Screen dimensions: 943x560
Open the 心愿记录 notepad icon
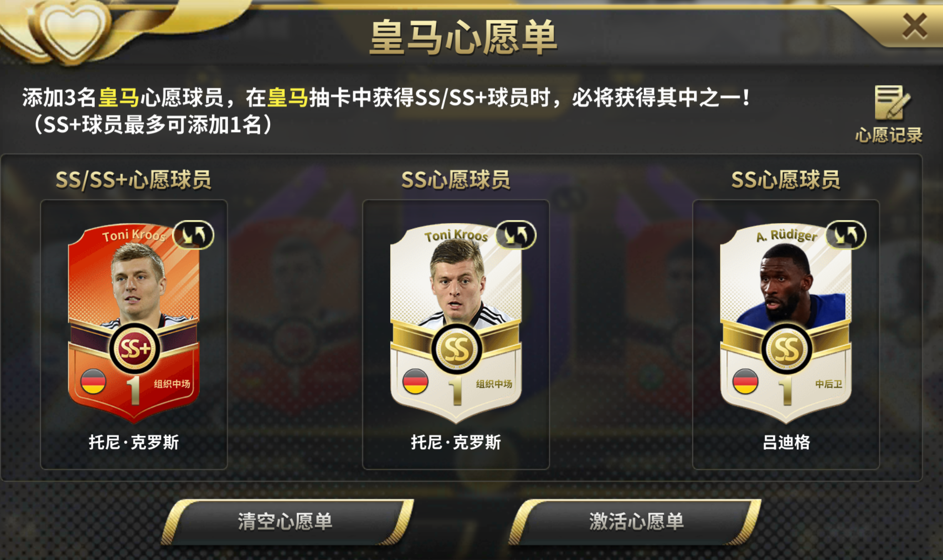(892, 102)
